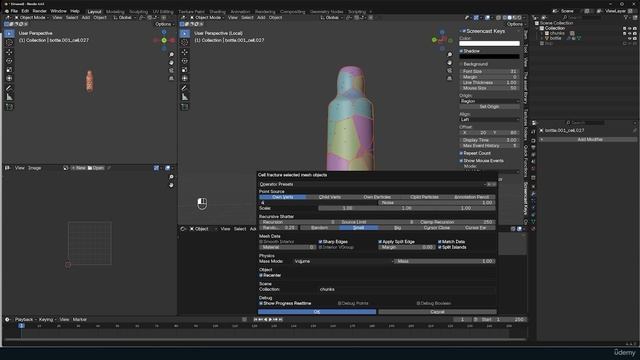Select the Add Cube tool in the left viewport toolbar

(9, 107)
